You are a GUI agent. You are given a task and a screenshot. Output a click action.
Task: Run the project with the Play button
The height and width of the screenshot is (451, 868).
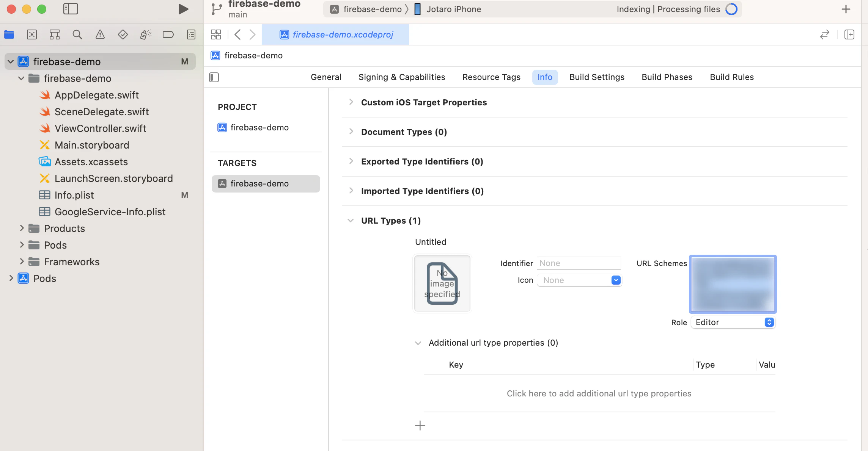point(183,9)
